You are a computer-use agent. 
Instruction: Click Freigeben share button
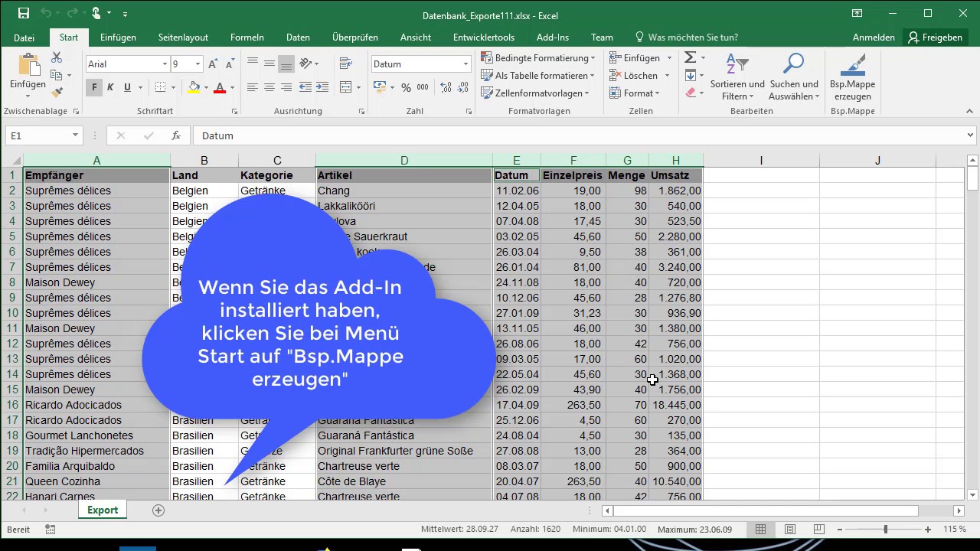tap(935, 37)
